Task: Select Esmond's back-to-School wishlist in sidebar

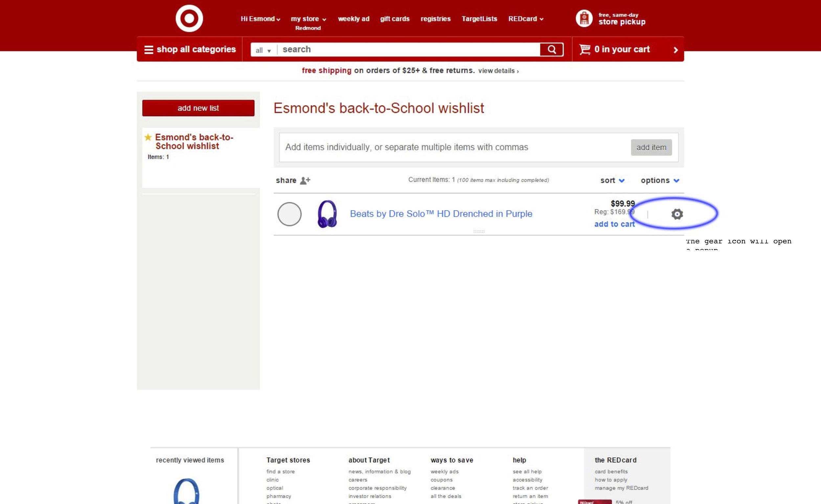Action: click(x=194, y=142)
